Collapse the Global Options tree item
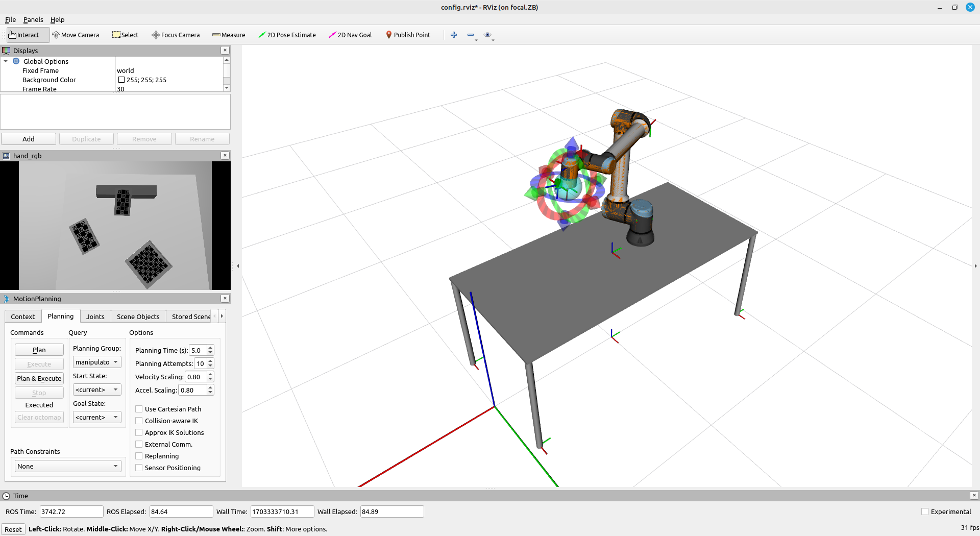The image size is (980, 536). pyautogui.click(x=6, y=61)
